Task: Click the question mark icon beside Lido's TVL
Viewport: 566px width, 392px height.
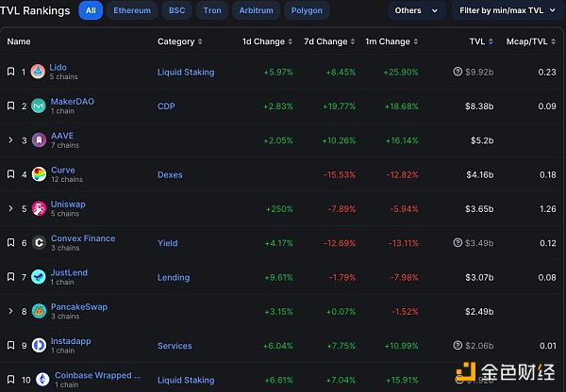Action: coord(458,72)
